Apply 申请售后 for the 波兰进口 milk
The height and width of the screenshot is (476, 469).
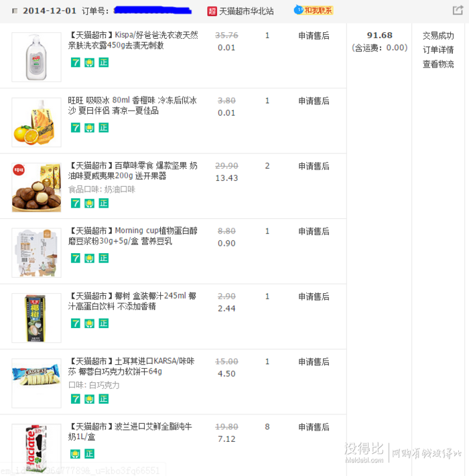tap(314, 427)
